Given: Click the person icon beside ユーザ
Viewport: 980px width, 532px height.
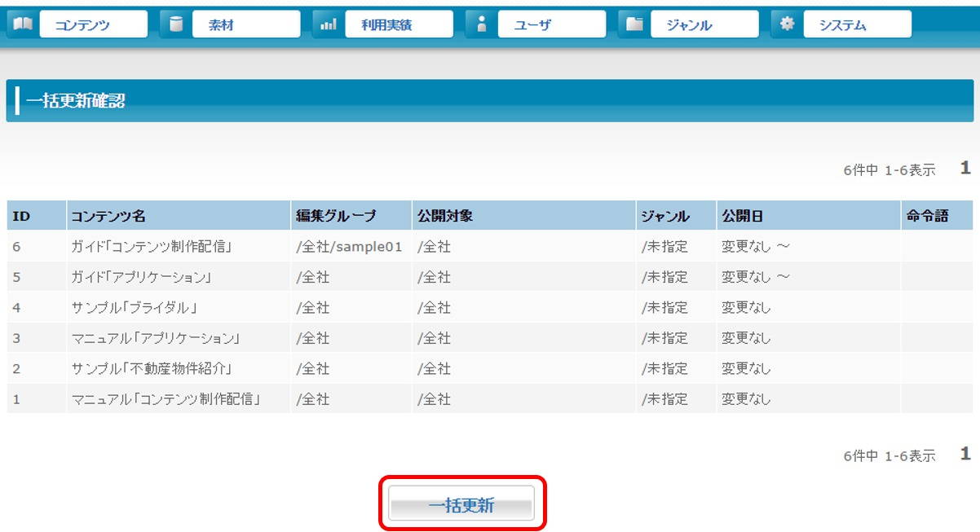Looking at the screenshot, I should pyautogui.click(x=481, y=24).
